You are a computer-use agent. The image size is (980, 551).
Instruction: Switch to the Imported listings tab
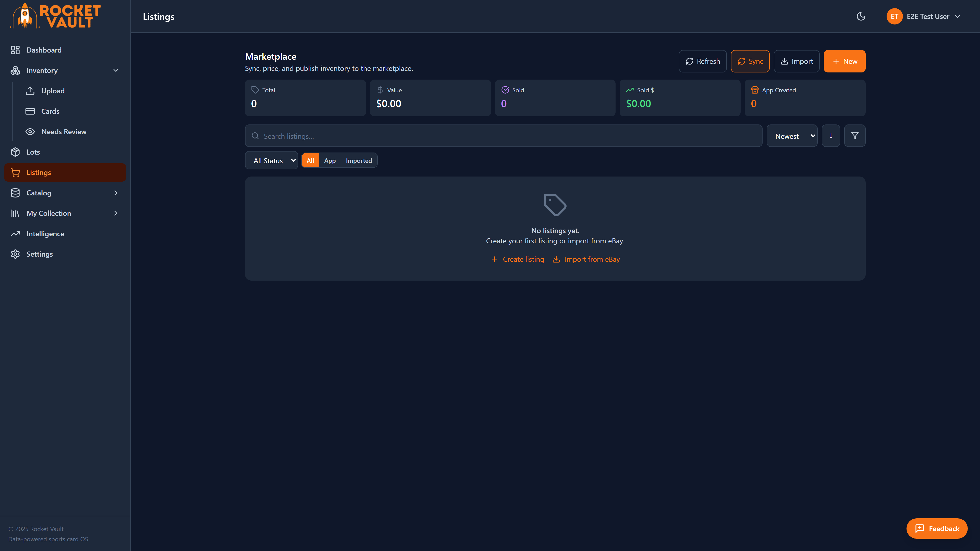click(x=358, y=160)
